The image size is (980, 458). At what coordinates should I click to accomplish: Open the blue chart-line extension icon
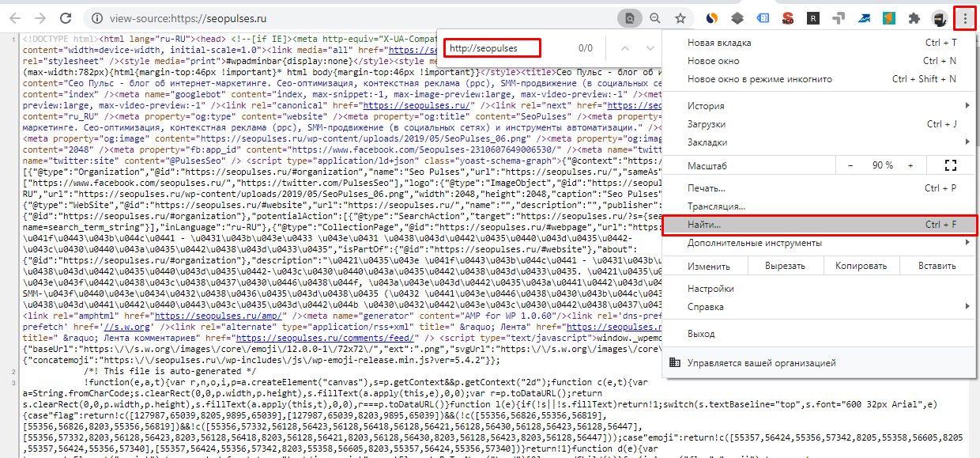tap(864, 17)
